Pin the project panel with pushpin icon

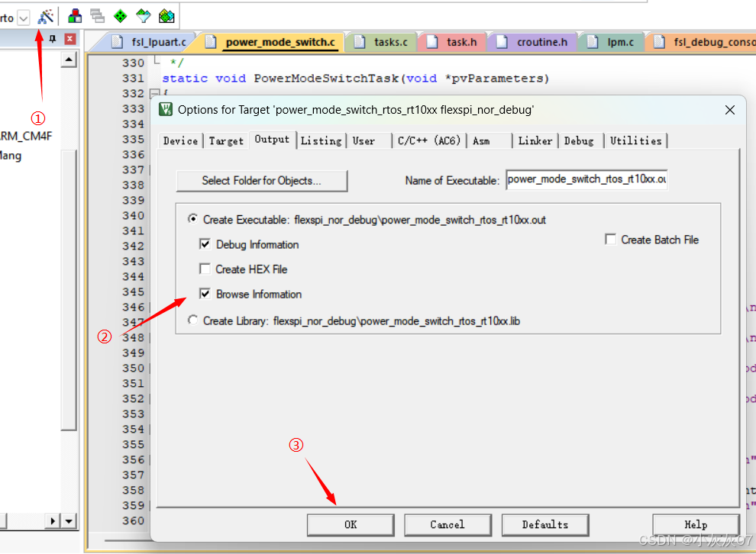53,39
